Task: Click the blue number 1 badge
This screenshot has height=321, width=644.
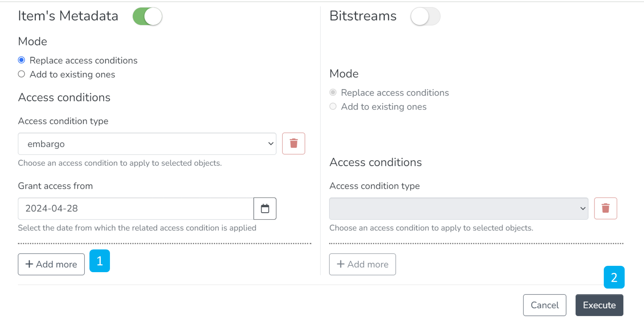Action: (100, 261)
